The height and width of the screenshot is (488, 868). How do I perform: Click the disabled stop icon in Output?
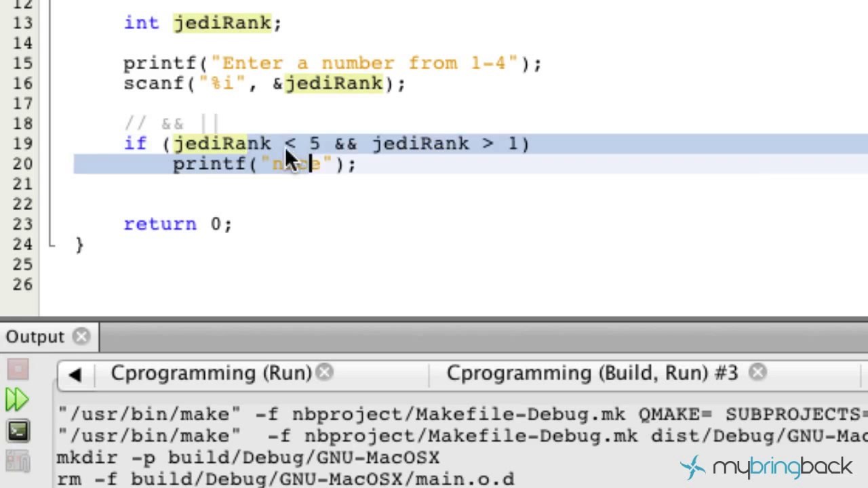point(18,369)
